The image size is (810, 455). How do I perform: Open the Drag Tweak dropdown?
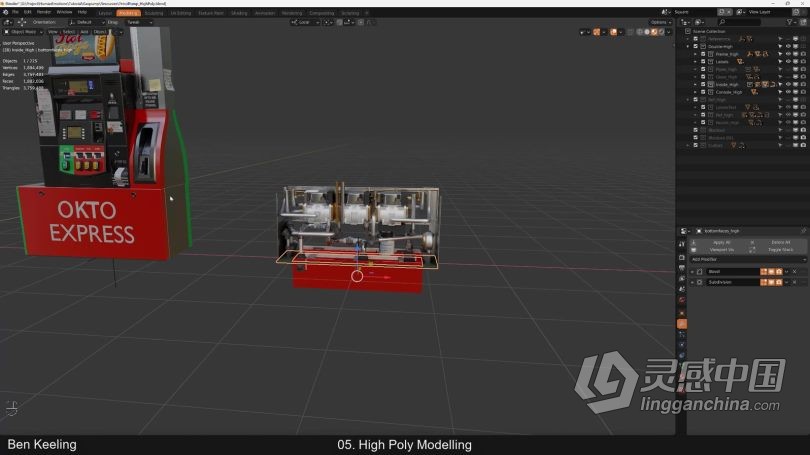click(139, 22)
